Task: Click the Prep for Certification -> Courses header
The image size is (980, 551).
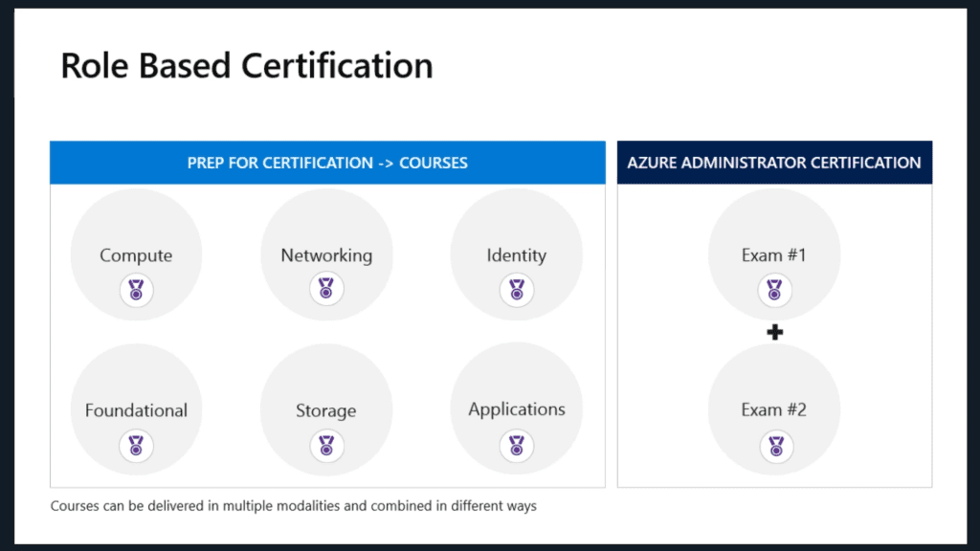Action: (x=327, y=163)
